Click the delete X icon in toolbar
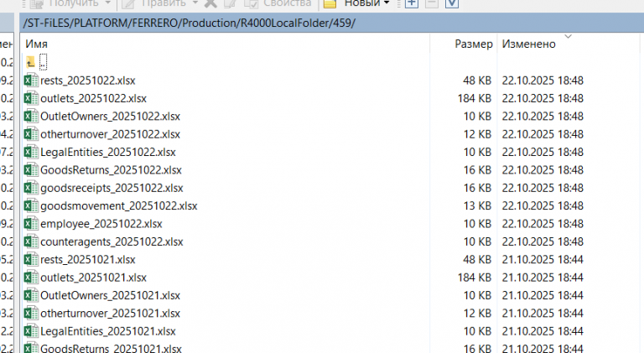This screenshot has height=353, width=644. tap(210, 3)
